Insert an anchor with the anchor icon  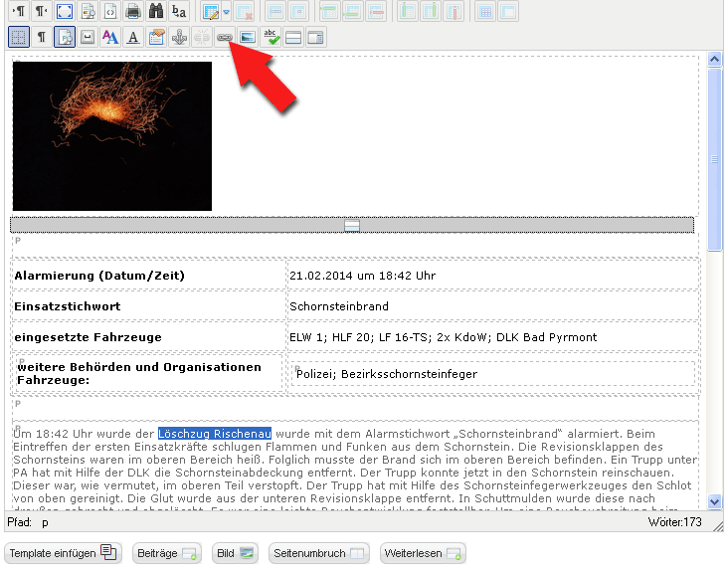[x=179, y=37]
